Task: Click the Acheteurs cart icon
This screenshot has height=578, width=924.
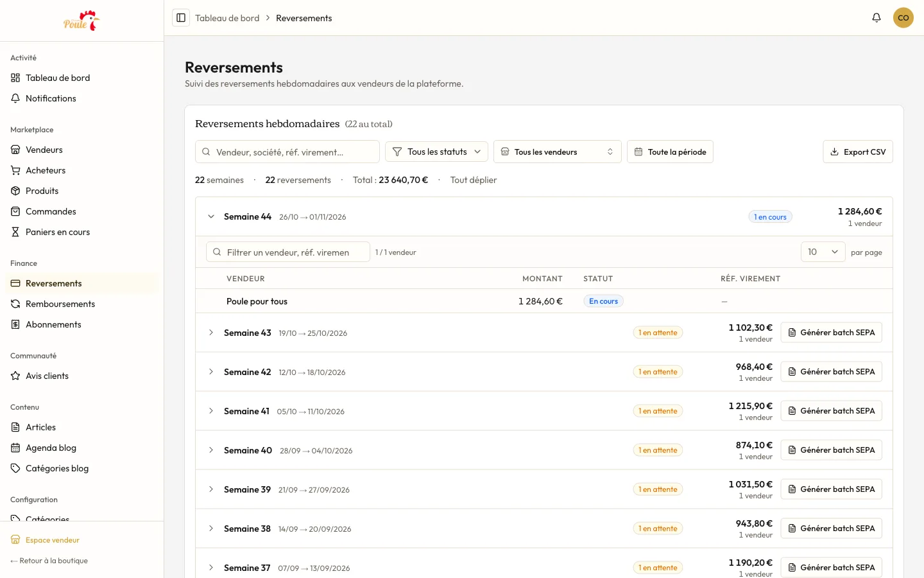Action: [x=15, y=170]
